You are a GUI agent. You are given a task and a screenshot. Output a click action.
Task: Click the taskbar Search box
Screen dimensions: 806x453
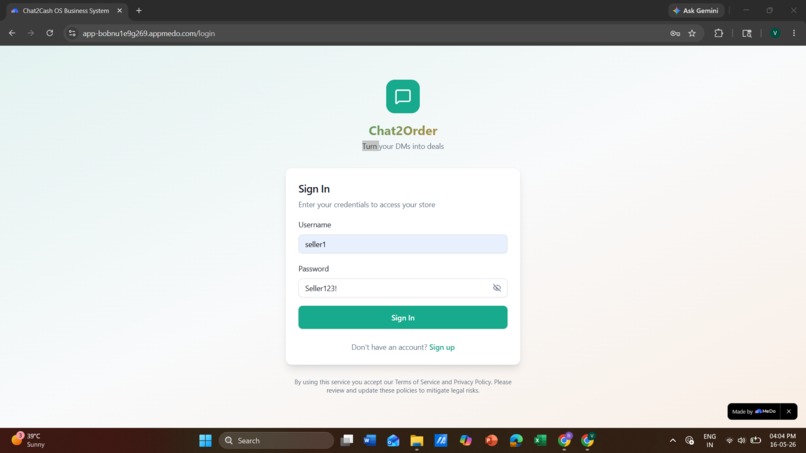[277, 441]
